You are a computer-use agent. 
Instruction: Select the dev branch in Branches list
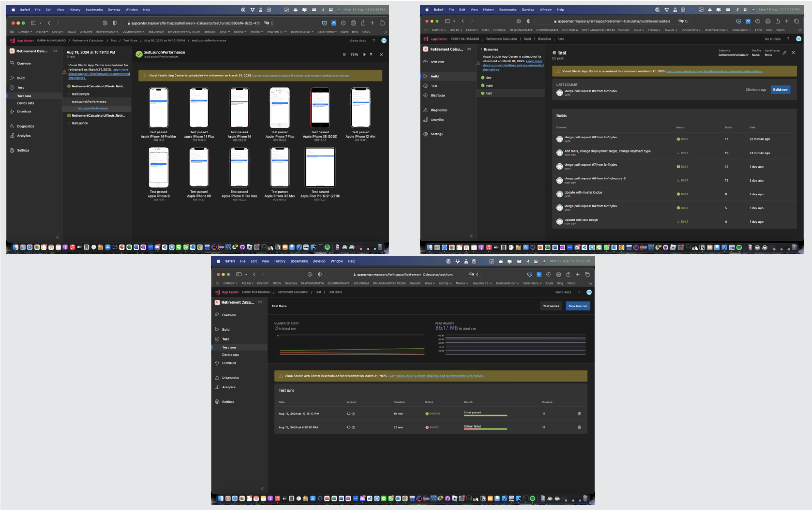click(x=488, y=78)
